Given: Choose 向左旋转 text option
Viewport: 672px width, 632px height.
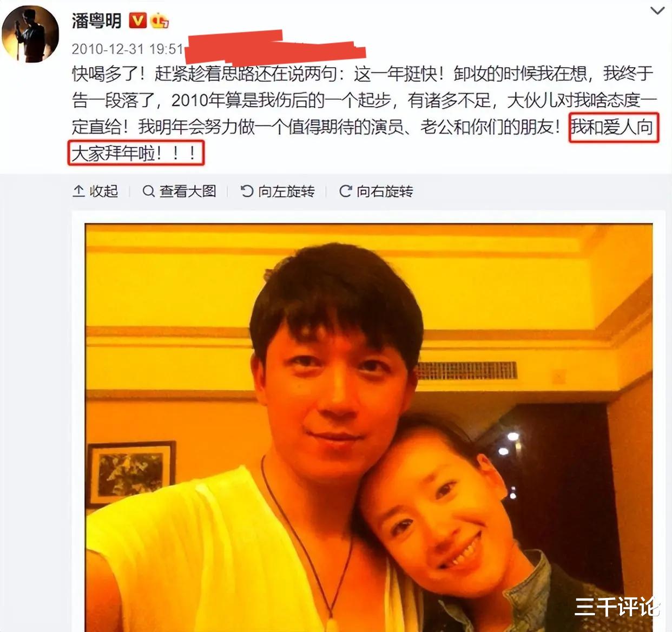Looking at the screenshot, I should coord(286,191).
